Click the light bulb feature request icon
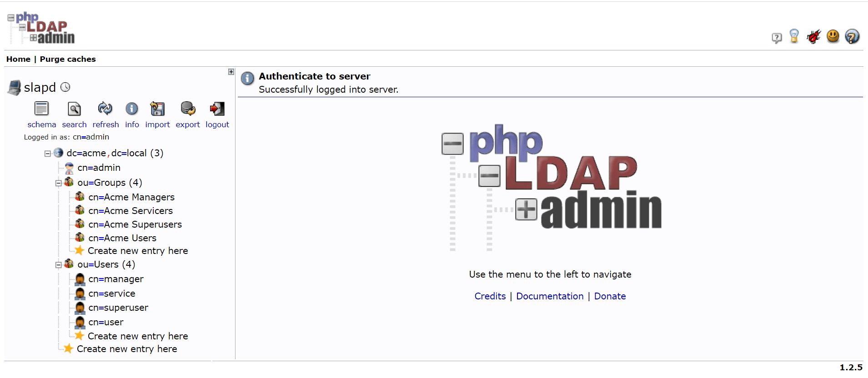868x378 pixels. click(794, 36)
